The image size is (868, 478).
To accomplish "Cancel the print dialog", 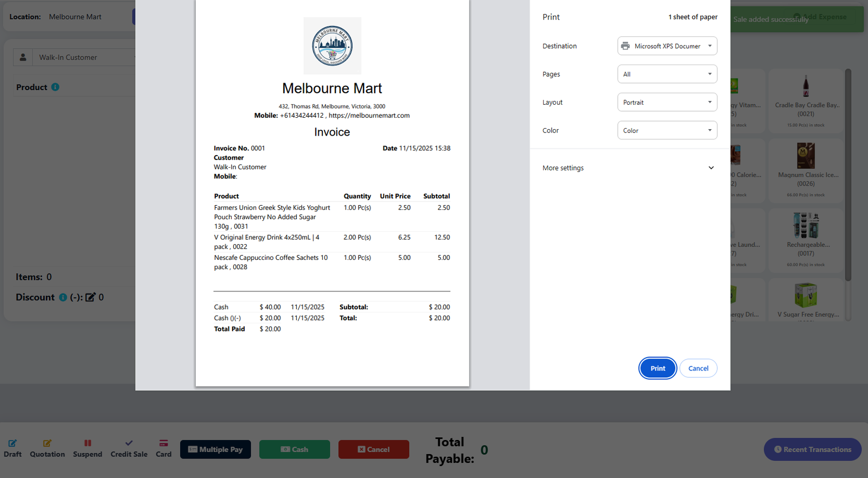I will (x=698, y=368).
